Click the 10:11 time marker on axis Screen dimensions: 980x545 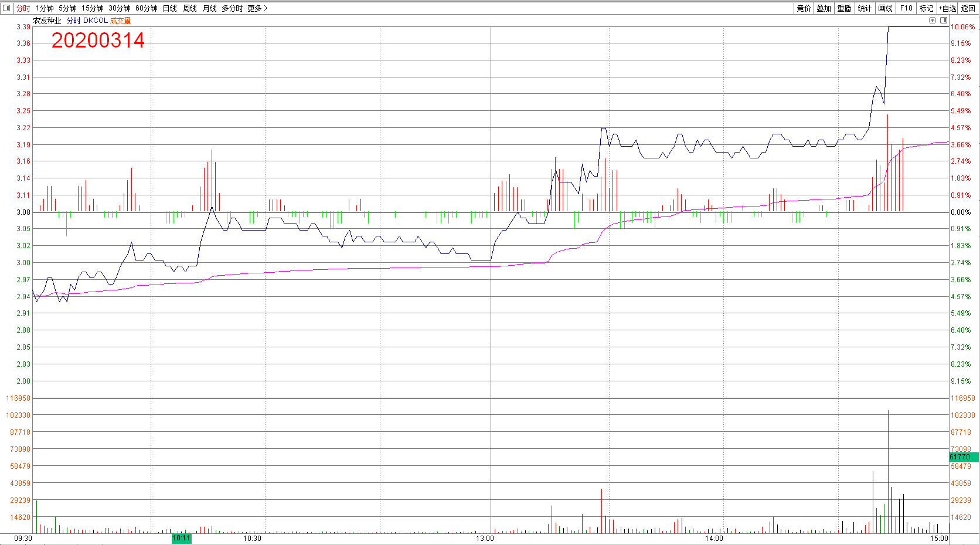click(x=181, y=538)
